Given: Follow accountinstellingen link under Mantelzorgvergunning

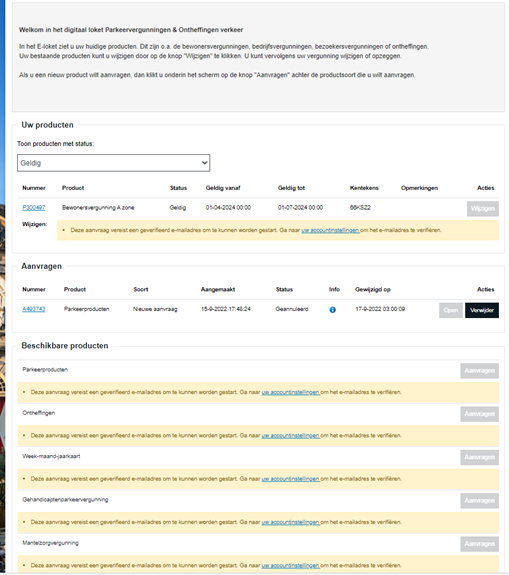Looking at the screenshot, I should (x=290, y=565).
